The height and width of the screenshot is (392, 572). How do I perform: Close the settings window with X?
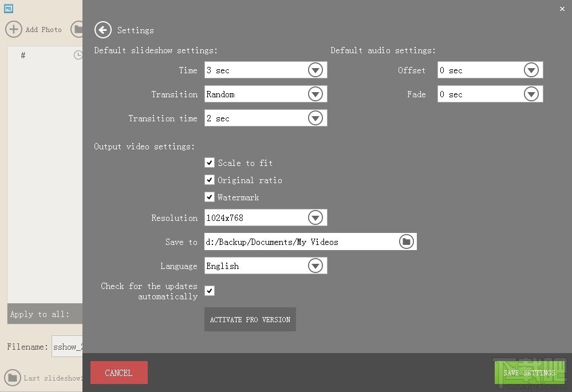pyautogui.click(x=562, y=9)
